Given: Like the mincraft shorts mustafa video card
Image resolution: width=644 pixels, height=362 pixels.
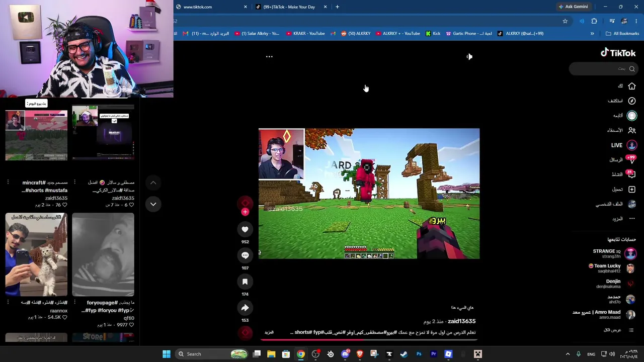Looking at the screenshot, I should [x=65, y=205].
